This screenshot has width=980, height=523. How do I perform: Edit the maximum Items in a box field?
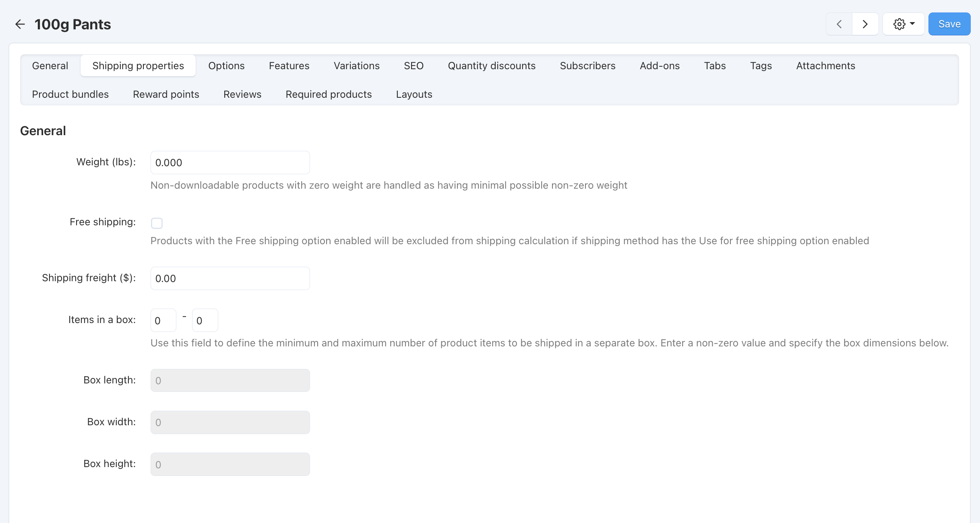[205, 320]
